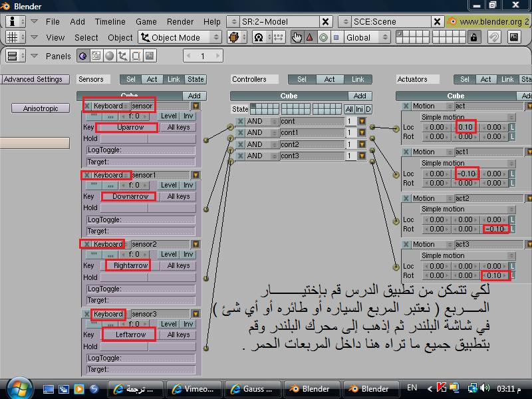Delete the SR:2-Model screen with X
The image size is (532, 399).
[x=325, y=22]
